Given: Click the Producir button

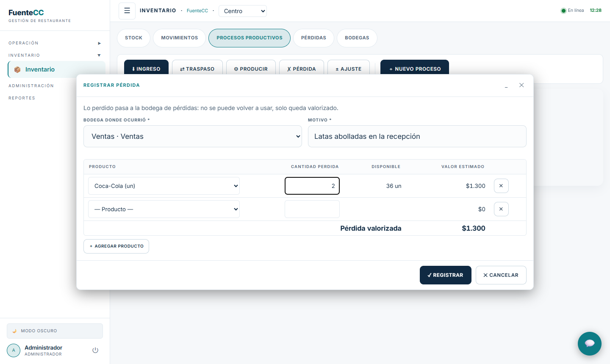Looking at the screenshot, I should click(251, 68).
